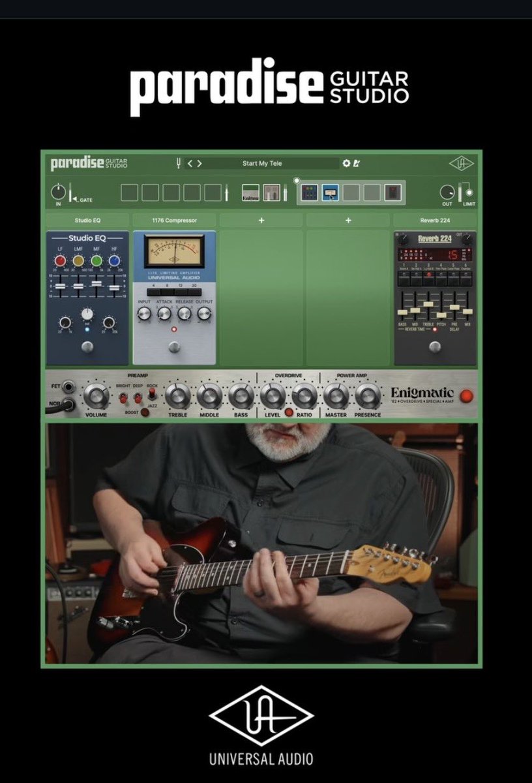
Task: Click the 1176 VU meter display
Action: tap(174, 253)
